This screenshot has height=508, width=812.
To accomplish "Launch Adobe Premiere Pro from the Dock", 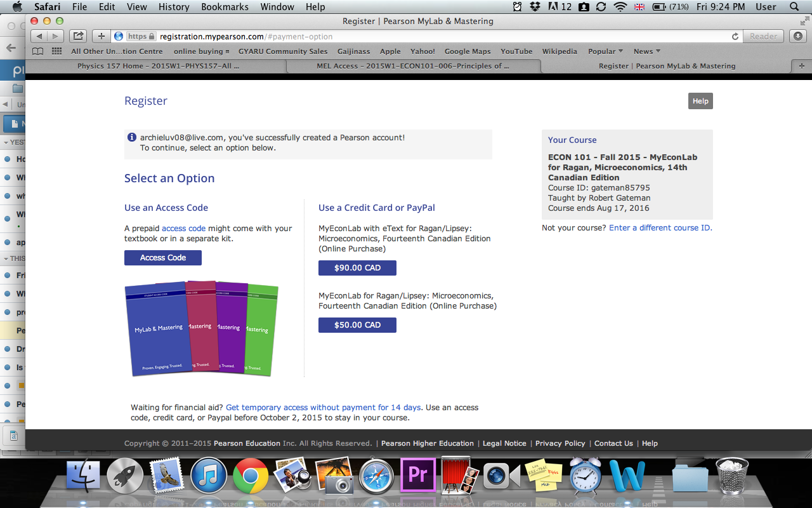I will click(x=418, y=476).
